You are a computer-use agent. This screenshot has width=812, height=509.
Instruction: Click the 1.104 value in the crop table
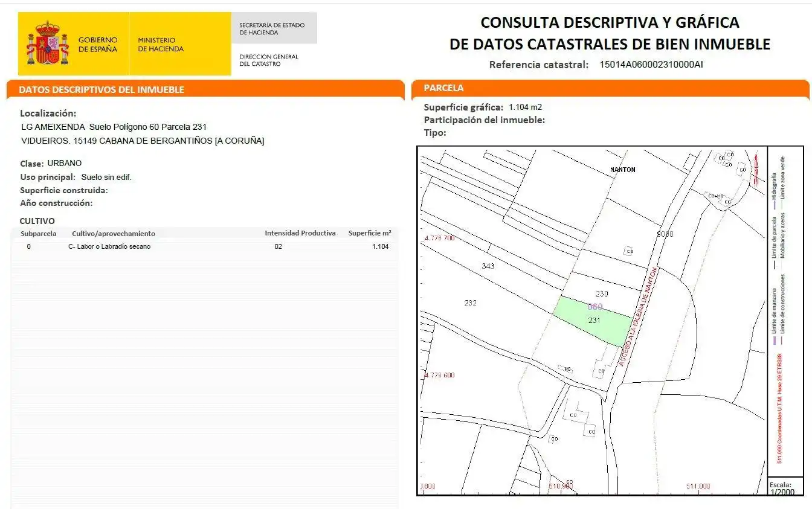[x=381, y=246]
